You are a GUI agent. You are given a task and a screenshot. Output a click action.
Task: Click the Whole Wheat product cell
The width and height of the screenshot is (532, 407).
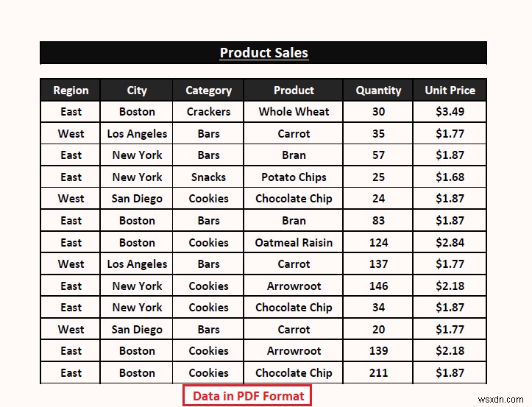[x=294, y=112]
